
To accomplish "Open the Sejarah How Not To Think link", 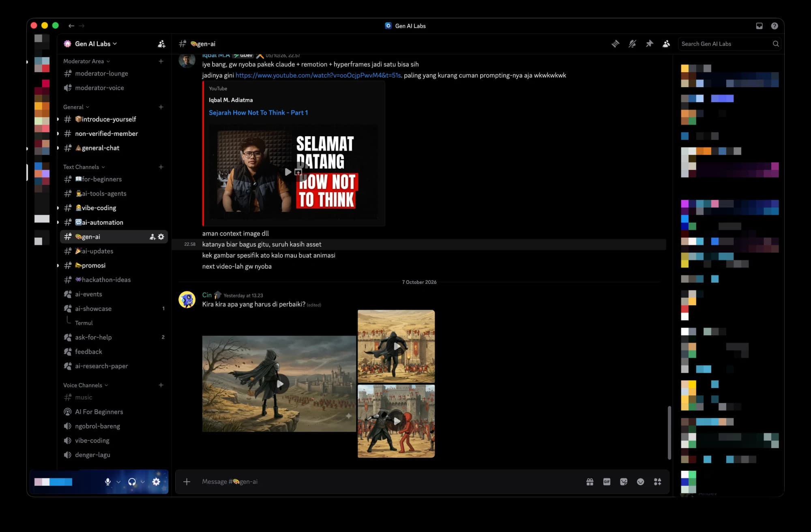I will coord(258,113).
